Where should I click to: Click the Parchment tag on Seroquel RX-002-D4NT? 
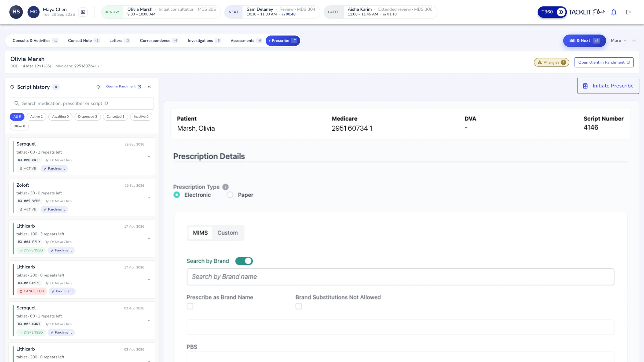point(61,332)
